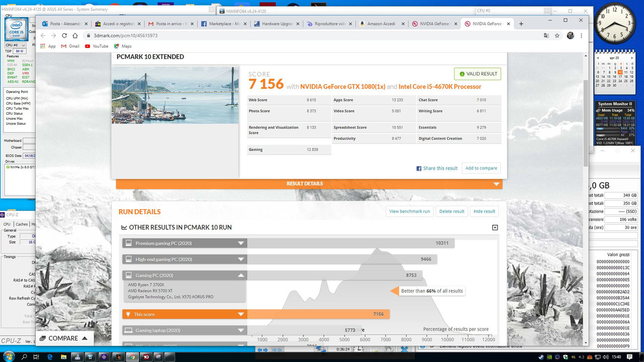Collapse 'Gaming PC (2020)' row

point(185,276)
